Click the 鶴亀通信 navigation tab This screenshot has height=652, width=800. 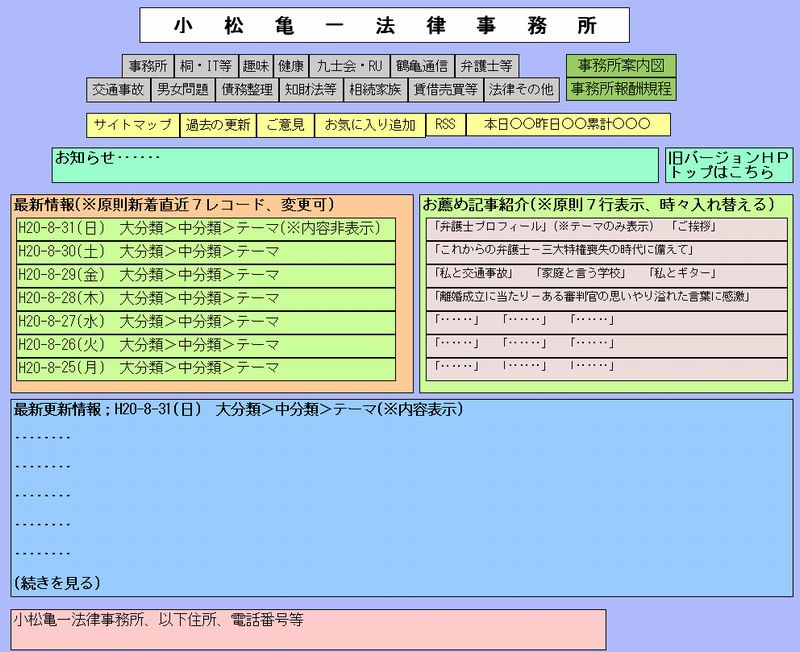click(x=421, y=66)
